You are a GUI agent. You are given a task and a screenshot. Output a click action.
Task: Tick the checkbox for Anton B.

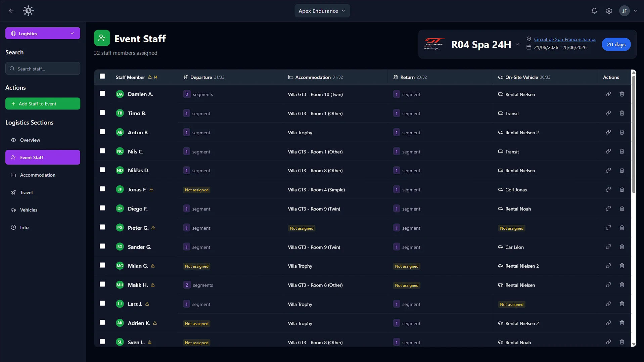(102, 132)
